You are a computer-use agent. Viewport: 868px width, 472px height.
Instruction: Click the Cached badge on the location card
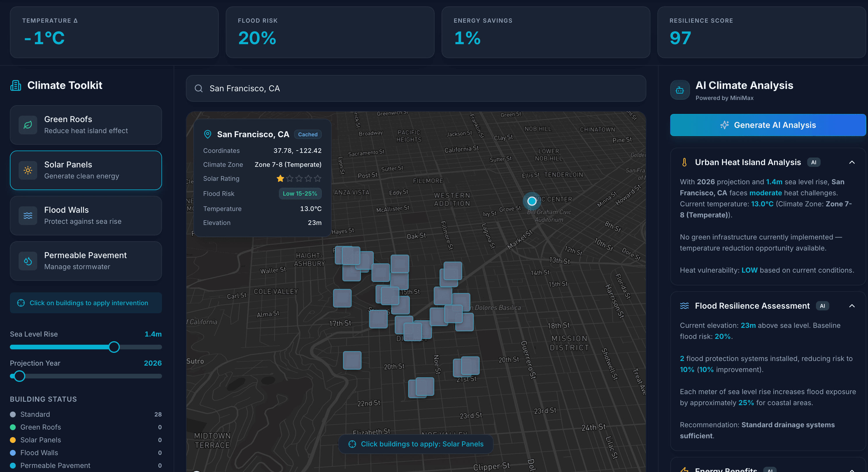tap(308, 134)
